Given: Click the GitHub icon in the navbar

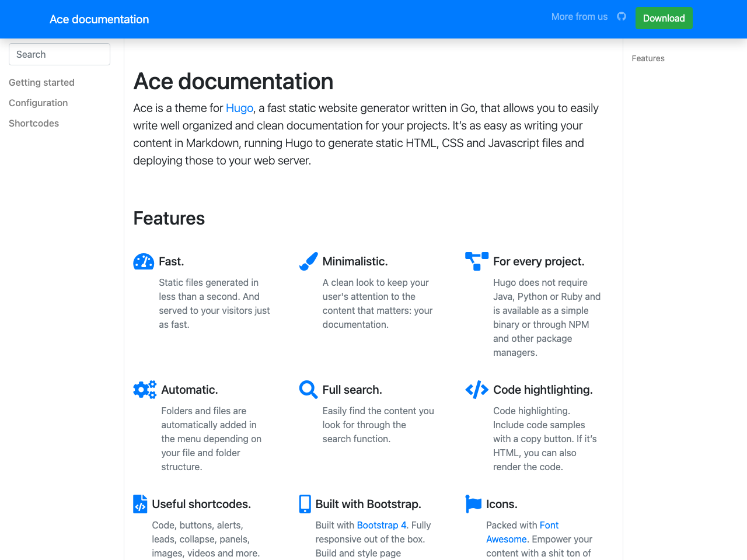Looking at the screenshot, I should [x=620, y=16].
